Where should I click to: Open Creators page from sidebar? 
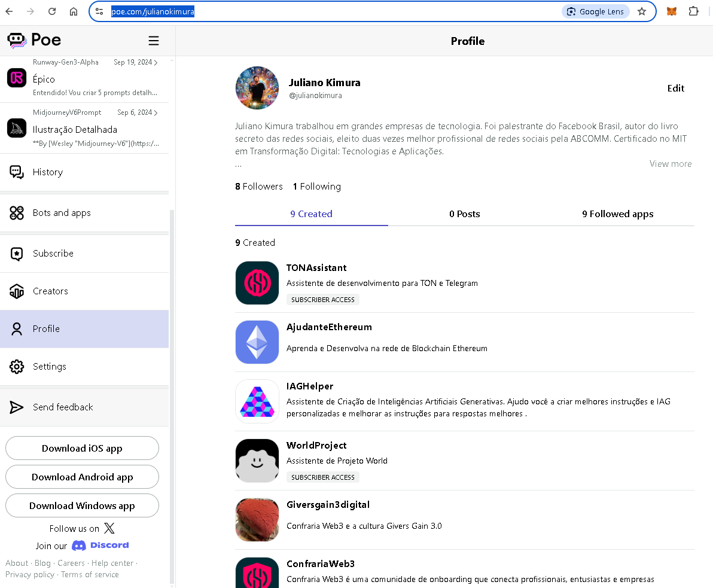pos(84,291)
